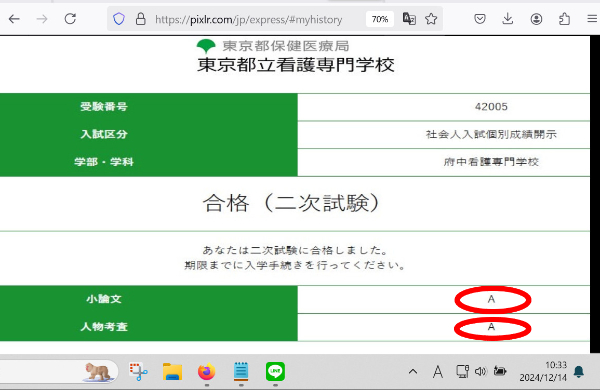Open the Firefox hamburger menu
Viewport: 600px width, 390px height.
[592, 19]
